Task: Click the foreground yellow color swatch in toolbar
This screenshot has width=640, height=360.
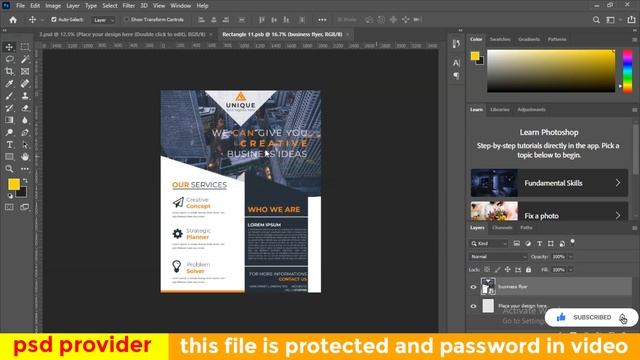Action: pos(14,184)
